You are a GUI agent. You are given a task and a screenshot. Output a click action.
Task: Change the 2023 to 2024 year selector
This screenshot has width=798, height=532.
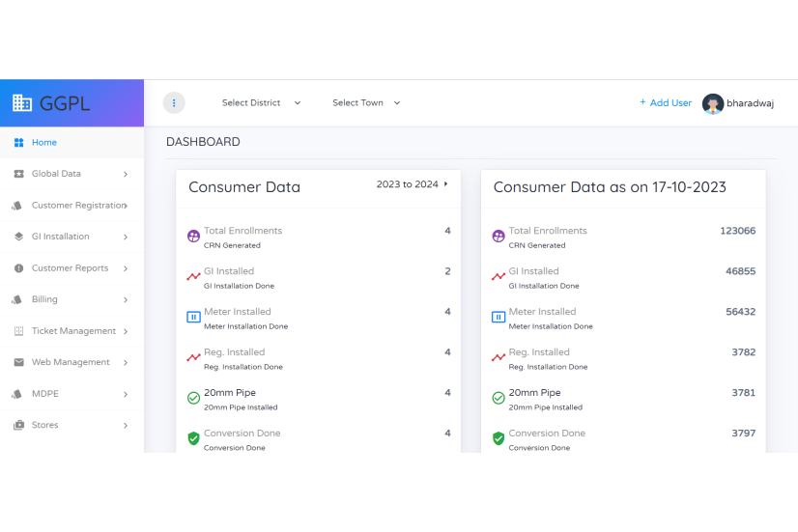[413, 184]
